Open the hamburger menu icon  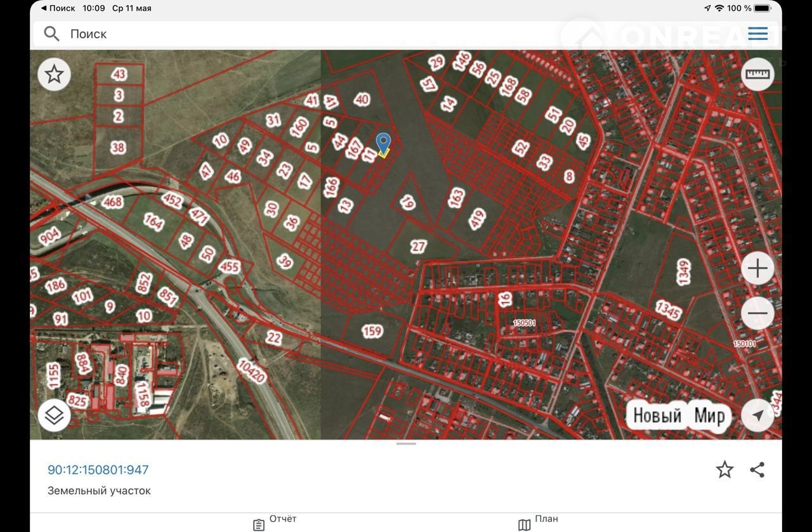[757, 34]
